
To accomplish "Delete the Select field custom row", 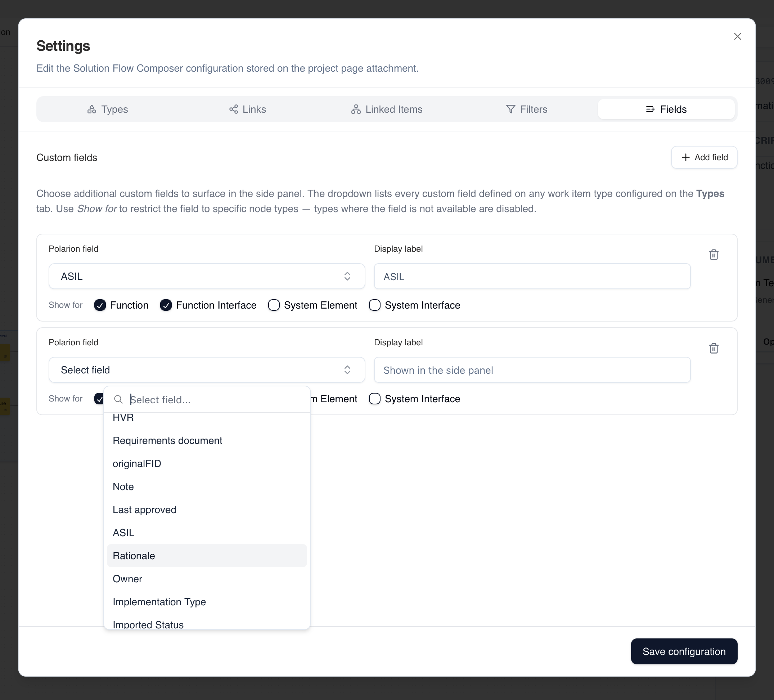I will pos(713,348).
